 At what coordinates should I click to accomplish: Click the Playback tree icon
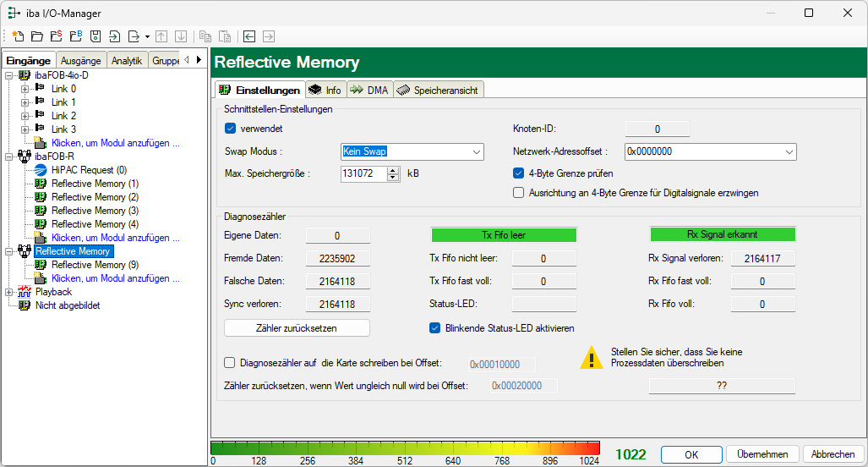pos(25,292)
